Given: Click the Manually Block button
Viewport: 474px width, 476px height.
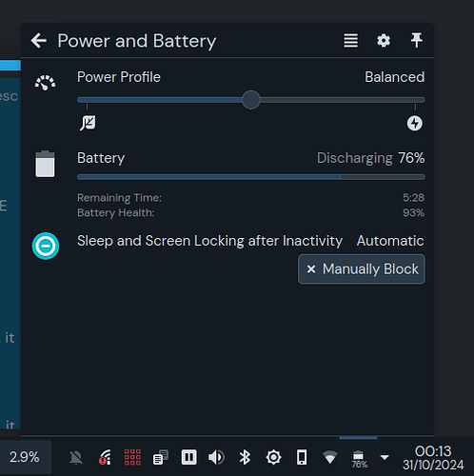Looking at the screenshot, I should (x=362, y=269).
